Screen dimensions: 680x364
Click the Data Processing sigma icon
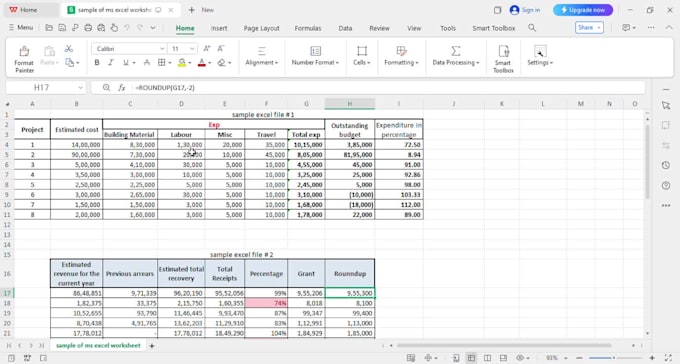tap(455, 51)
